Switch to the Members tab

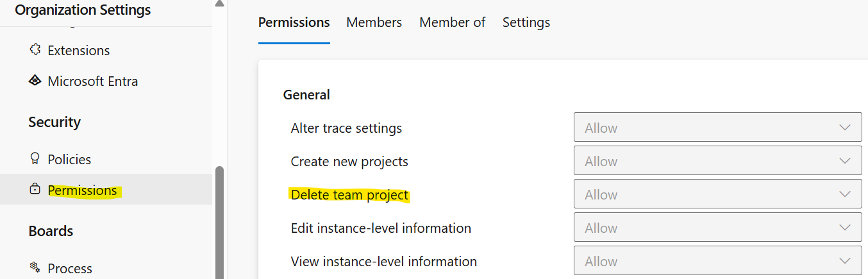pyautogui.click(x=374, y=22)
